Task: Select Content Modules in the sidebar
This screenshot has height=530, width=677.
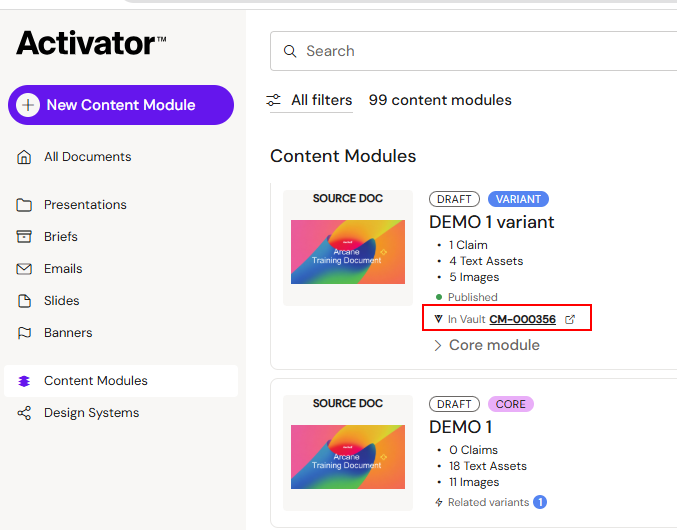Action: [x=121, y=381]
